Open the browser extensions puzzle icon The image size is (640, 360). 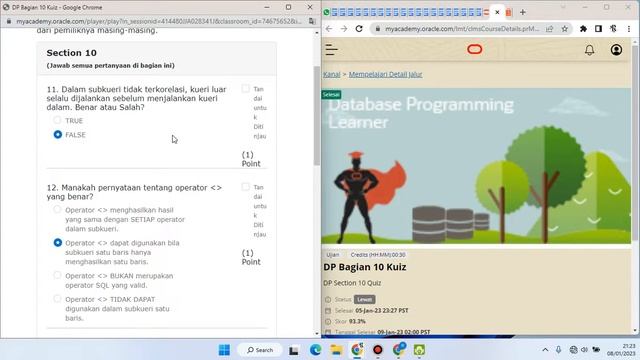583,29
